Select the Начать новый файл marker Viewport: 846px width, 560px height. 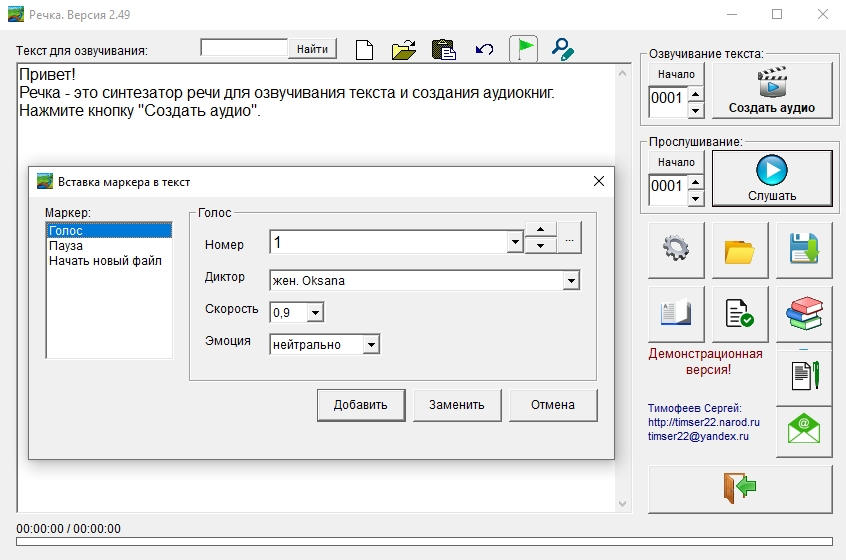(x=109, y=261)
